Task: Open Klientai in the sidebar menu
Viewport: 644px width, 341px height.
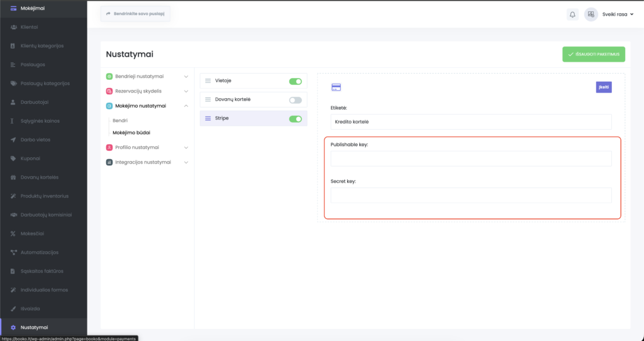Action: [x=30, y=27]
